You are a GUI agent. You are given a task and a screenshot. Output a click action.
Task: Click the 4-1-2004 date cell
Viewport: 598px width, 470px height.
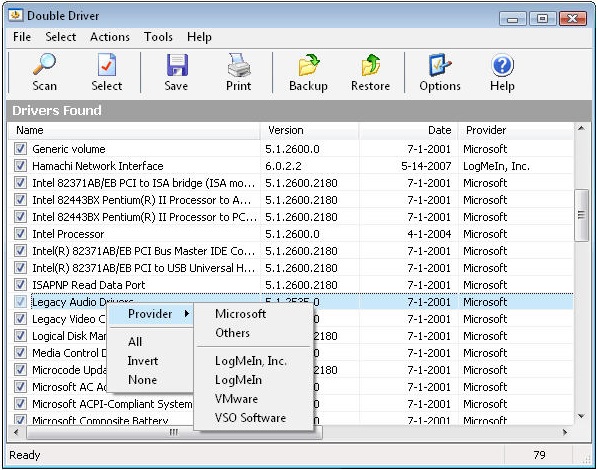429,234
